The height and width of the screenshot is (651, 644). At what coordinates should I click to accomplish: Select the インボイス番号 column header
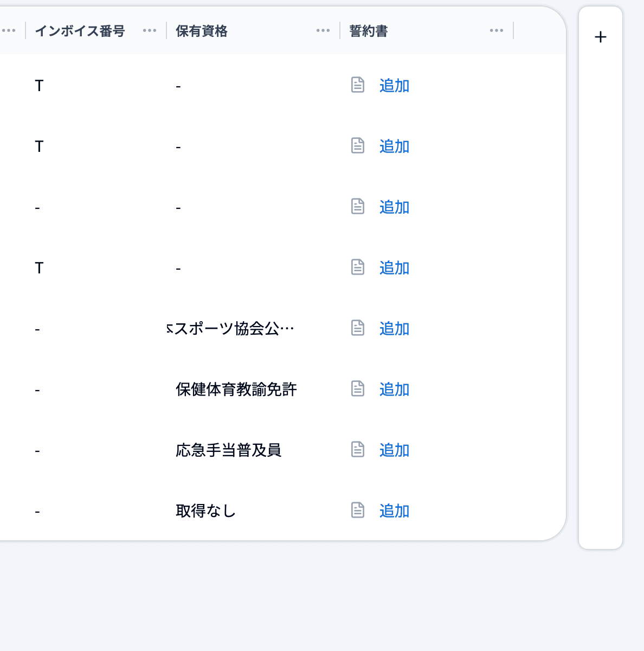pyautogui.click(x=80, y=31)
